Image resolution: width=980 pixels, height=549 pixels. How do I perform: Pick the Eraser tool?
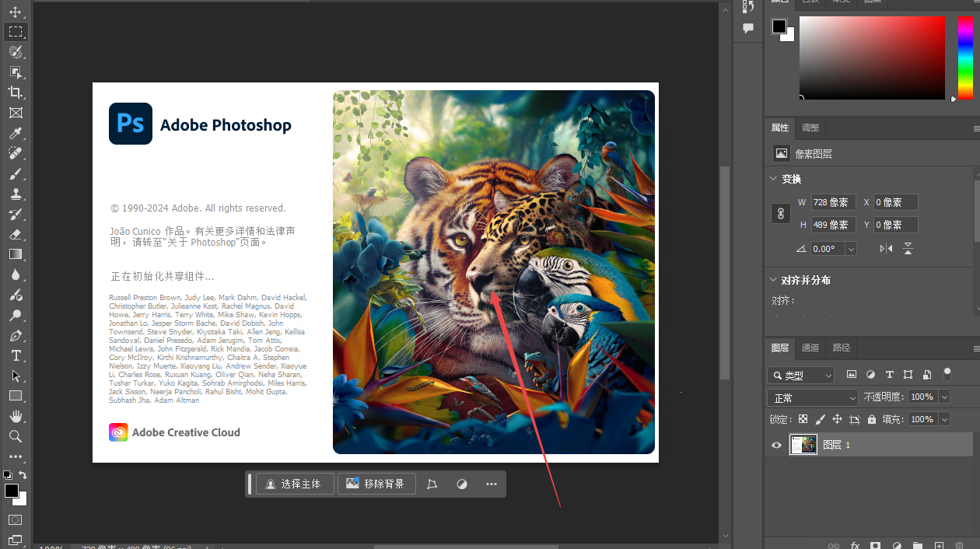point(16,234)
